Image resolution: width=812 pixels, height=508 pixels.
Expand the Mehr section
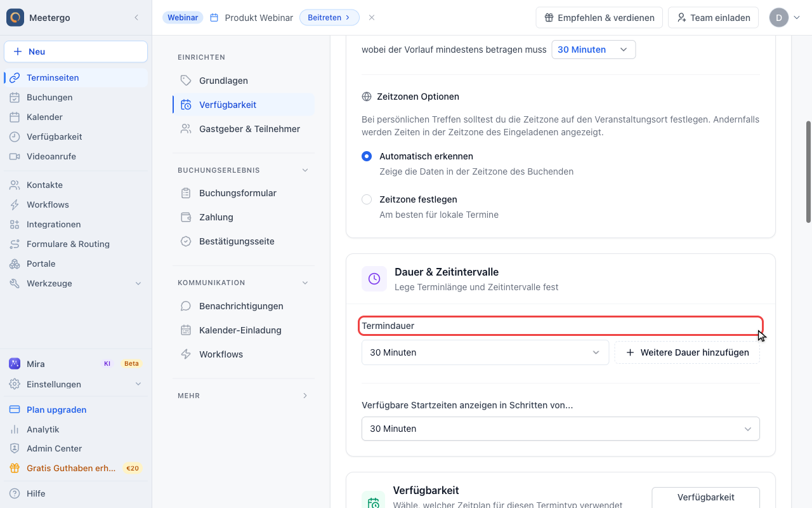coord(244,396)
